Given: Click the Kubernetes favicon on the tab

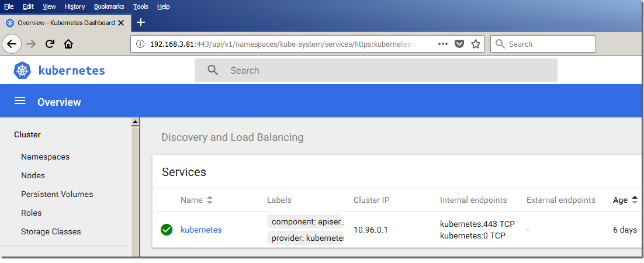Looking at the screenshot, I should [x=9, y=23].
